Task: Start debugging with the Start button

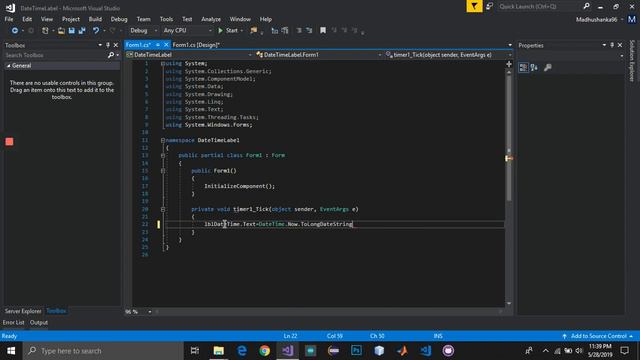Action: 228,31
